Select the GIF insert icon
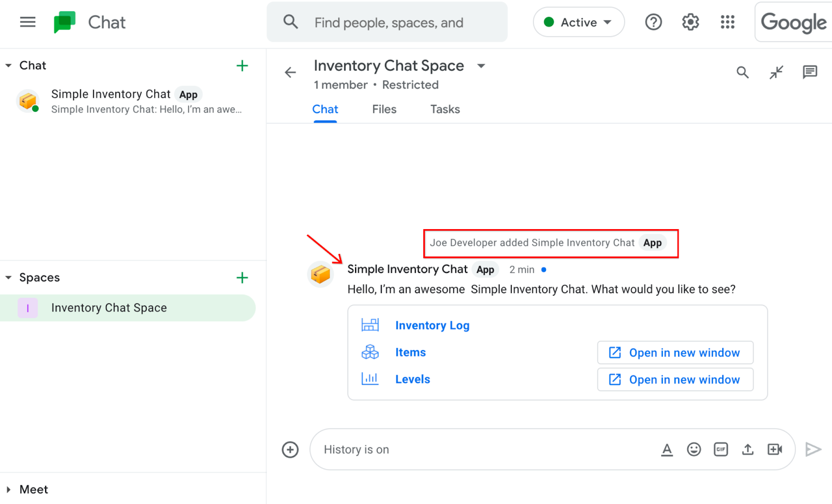Image resolution: width=832 pixels, height=504 pixels. tap(721, 449)
